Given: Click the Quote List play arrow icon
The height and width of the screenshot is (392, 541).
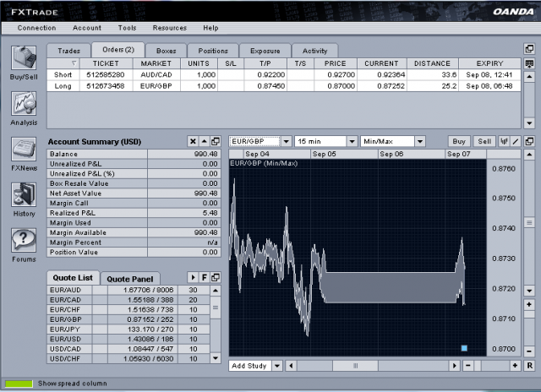Looking at the screenshot, I should (x=193, y=278).
